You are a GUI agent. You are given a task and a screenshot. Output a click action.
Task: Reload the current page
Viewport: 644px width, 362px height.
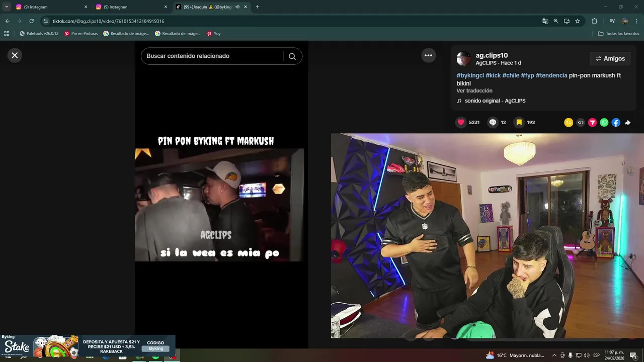pyautogui.click(x=31, y=21)
